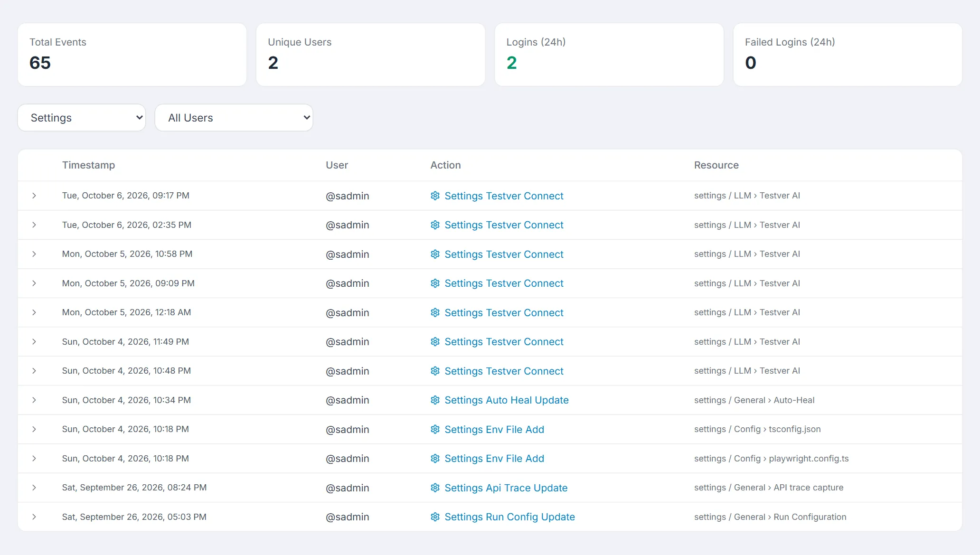Click gear icon beside Settings Auto Heal Update

(x=435, y=400)
